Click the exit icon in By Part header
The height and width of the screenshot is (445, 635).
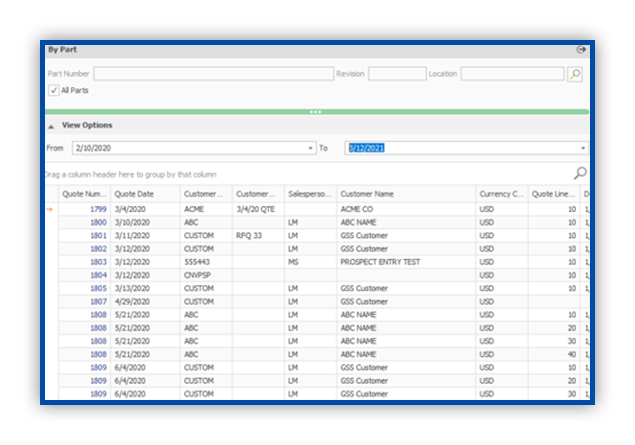pyautogui.click(x=581, y=49)
